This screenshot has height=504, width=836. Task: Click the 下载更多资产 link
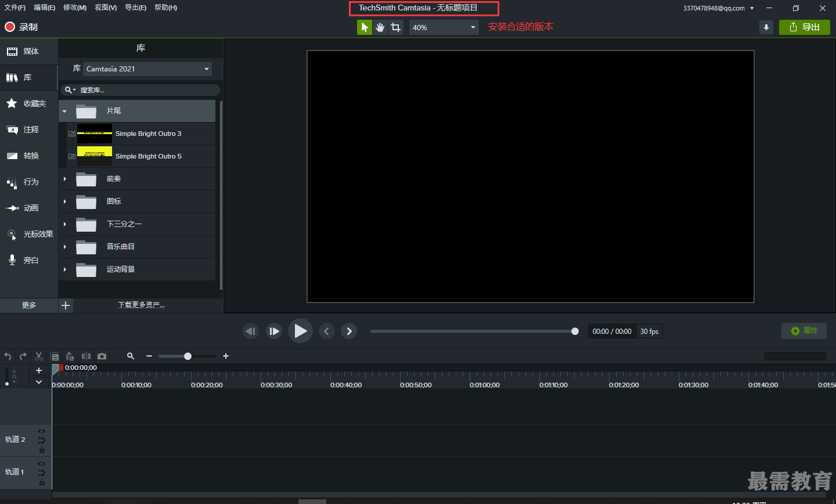coord(141,305)
